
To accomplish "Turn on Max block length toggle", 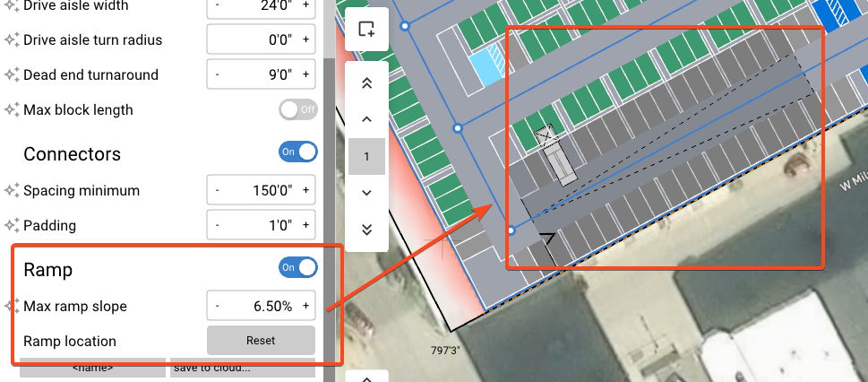I will (x=298, y=109).
